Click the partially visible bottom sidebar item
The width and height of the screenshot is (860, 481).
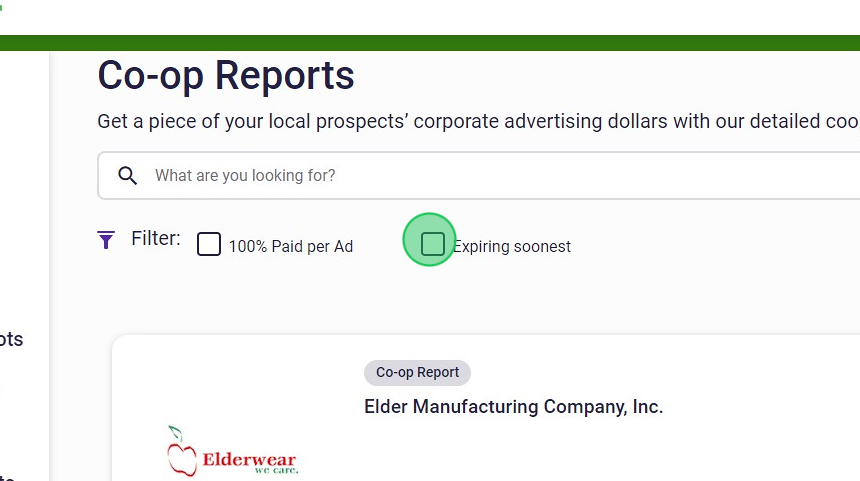(x=8, y=476)
